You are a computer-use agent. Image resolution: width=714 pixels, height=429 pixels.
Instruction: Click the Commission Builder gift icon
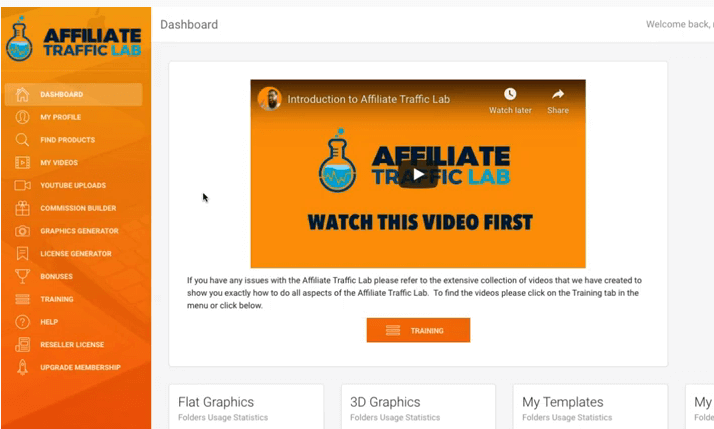[22, 208]
